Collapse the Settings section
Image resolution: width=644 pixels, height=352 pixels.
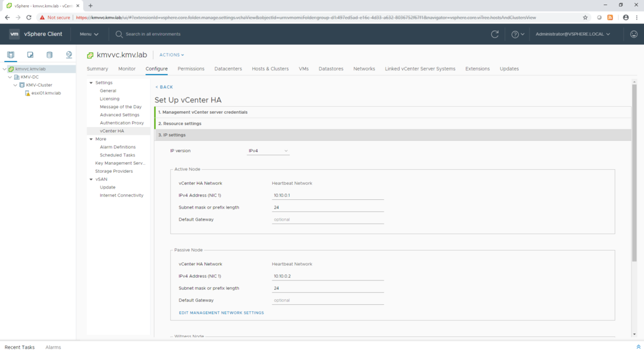coord(91,83)
